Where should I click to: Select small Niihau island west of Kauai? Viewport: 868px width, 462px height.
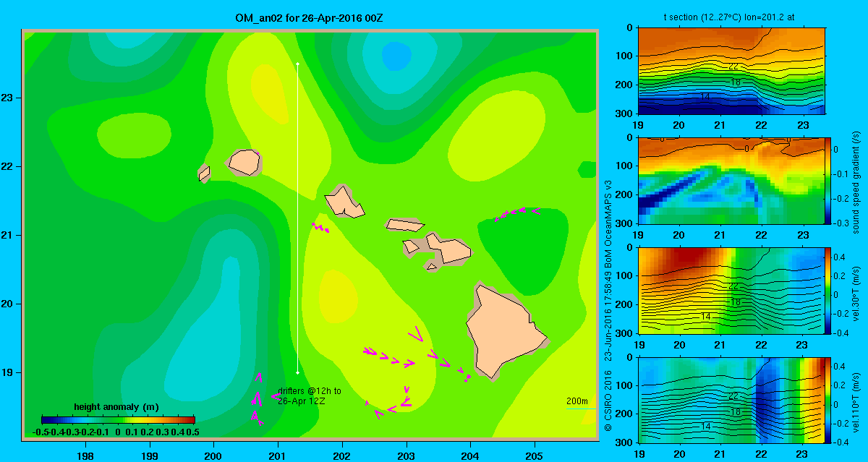coord(204,174)
